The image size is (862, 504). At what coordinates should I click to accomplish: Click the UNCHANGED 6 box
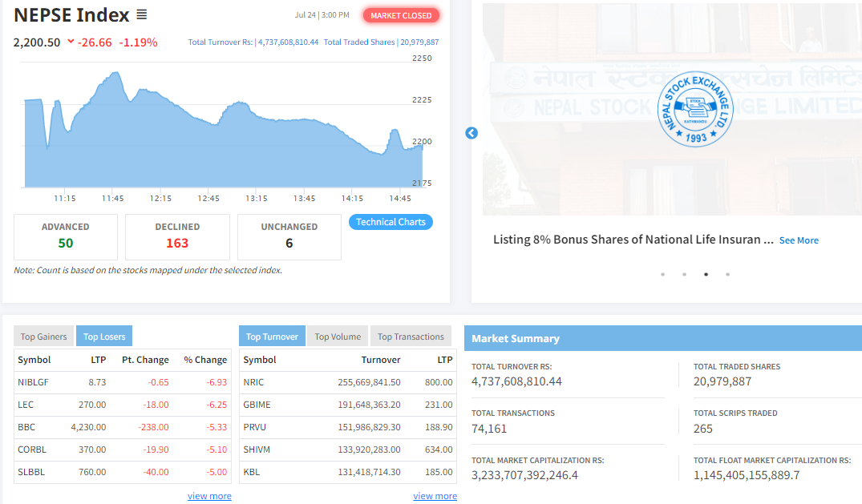coord(289,237)
